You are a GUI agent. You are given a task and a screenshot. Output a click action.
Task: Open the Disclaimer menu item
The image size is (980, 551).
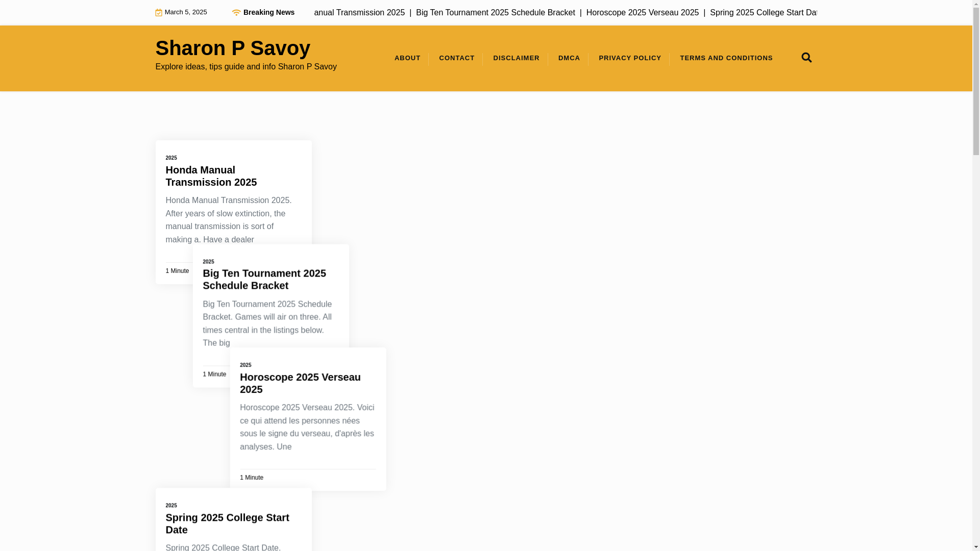(516, 58)
